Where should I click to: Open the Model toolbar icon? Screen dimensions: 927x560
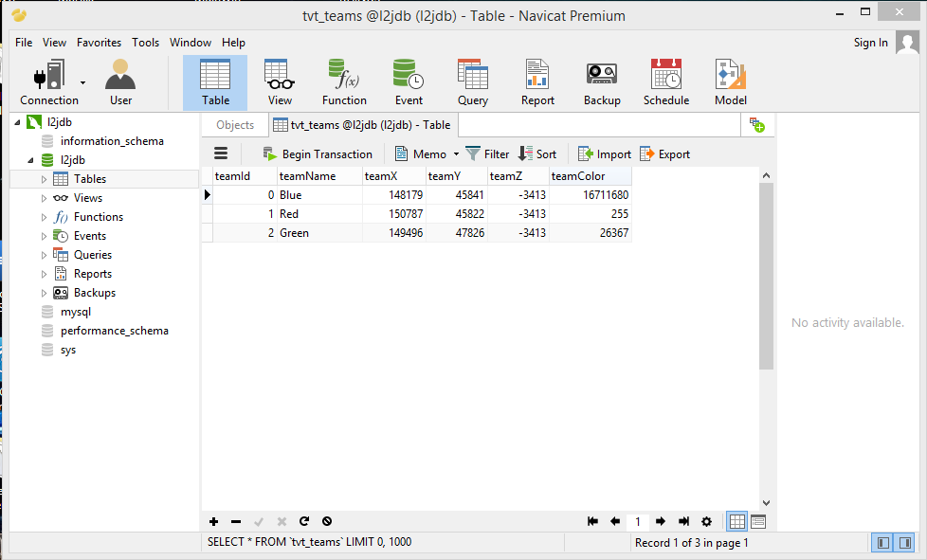pyautogui.click(x=731, y=82)
